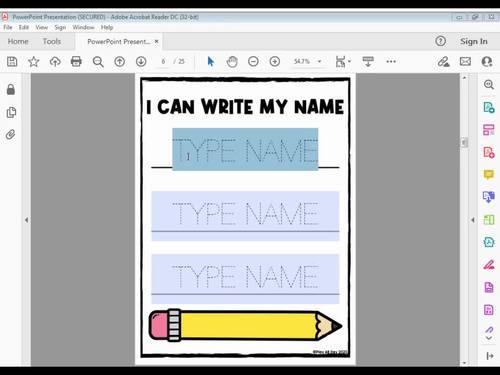Click the read mode scrolling icon
The width and height of the screenshot is (500, 375).
368,62
